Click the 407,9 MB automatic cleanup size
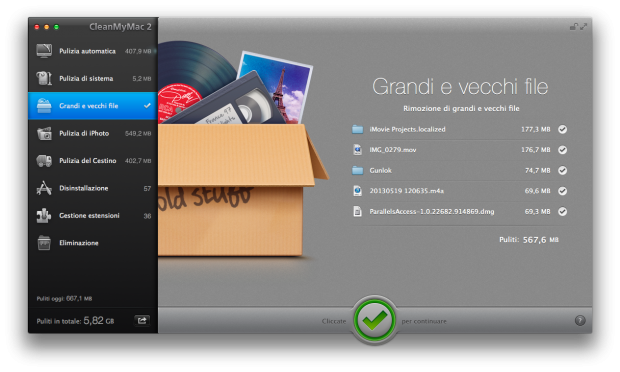This screenshot has height=372, width=620. (x=138, y=51)
